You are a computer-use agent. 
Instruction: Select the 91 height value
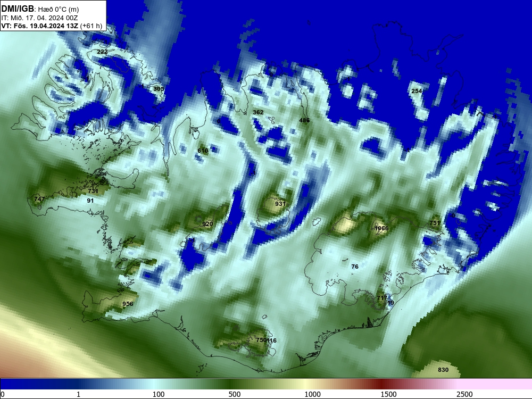tap(90, 201)
